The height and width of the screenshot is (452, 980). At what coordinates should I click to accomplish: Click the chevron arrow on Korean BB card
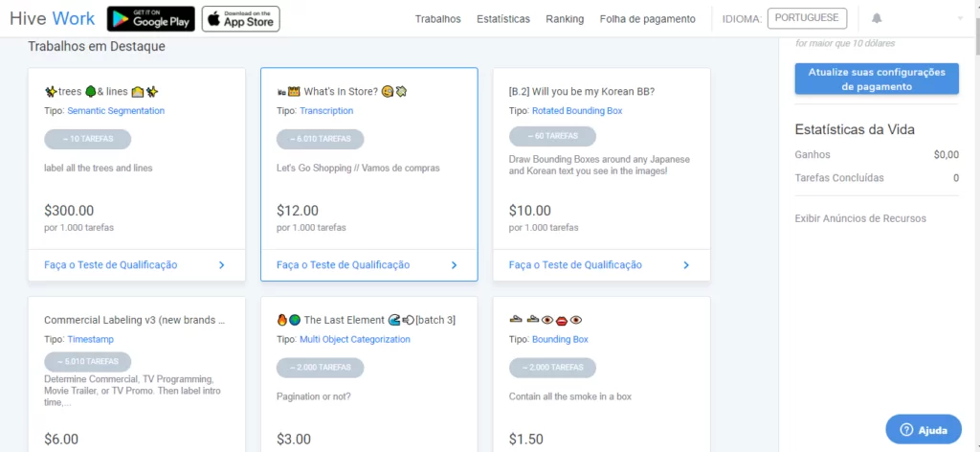click(686, 265)
